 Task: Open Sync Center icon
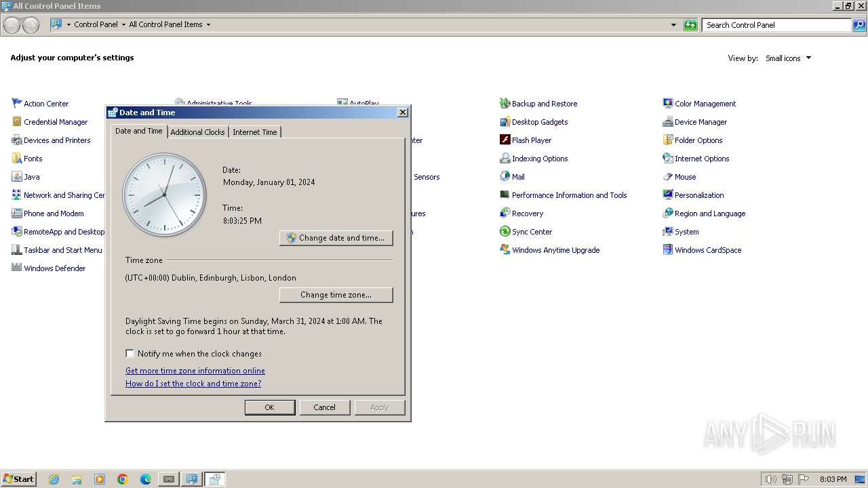[505, 232]
